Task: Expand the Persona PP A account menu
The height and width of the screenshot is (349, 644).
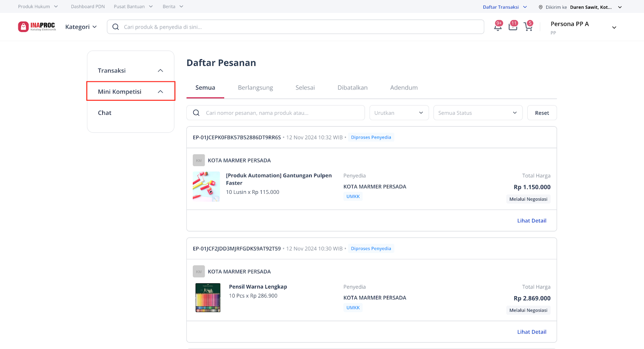Action: tap(614, 27)
